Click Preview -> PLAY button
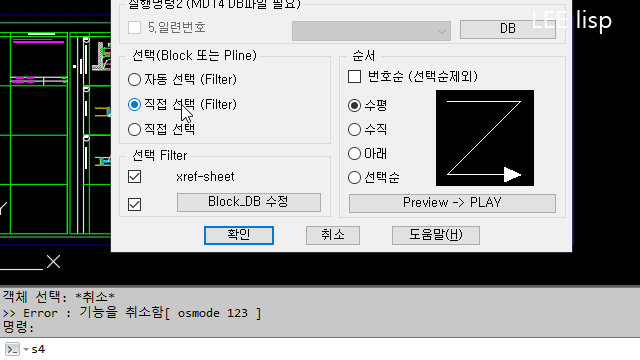640x360 pixels. click(x=452, y=203)
